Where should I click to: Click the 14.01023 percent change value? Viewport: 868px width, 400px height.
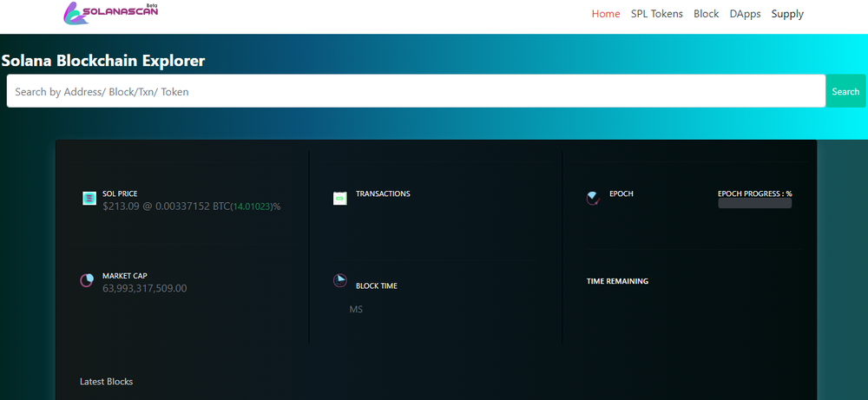click(252, 207)
